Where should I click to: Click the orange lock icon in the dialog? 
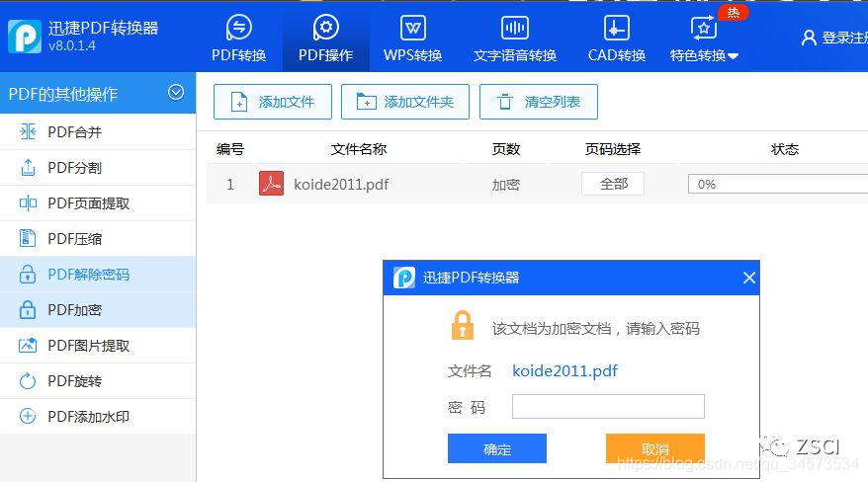click(x=463, y=325)
